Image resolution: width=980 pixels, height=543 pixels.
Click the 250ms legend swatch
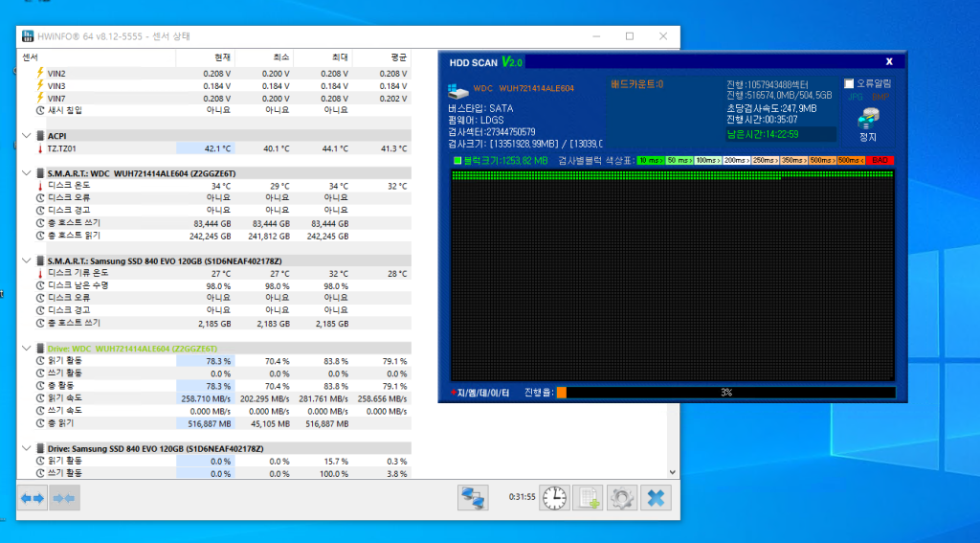pos(765,161)
